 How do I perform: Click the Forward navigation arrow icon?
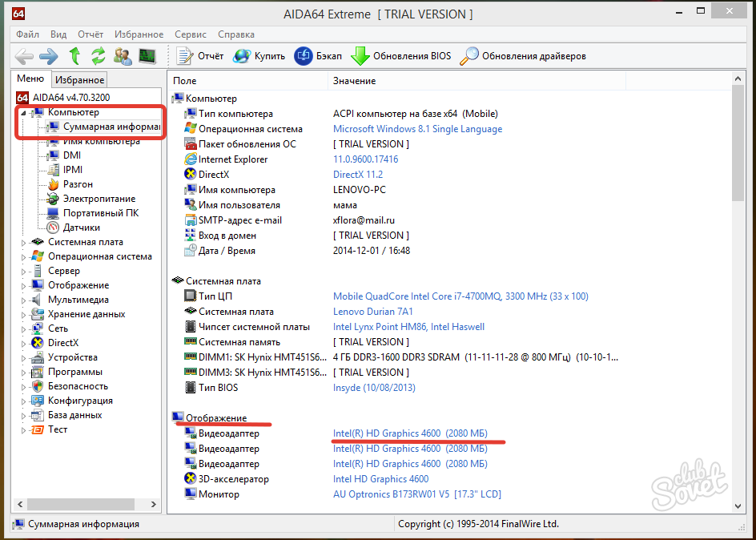click(49, 56)
